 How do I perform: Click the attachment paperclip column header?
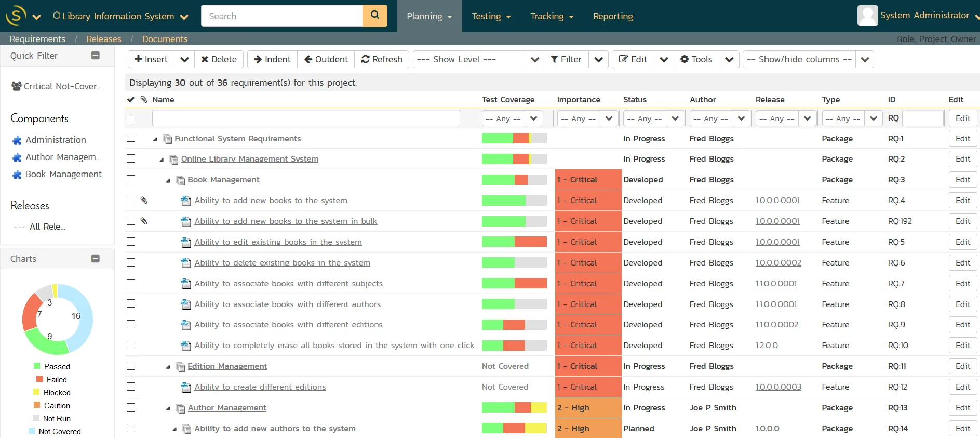tap(144, 99)
